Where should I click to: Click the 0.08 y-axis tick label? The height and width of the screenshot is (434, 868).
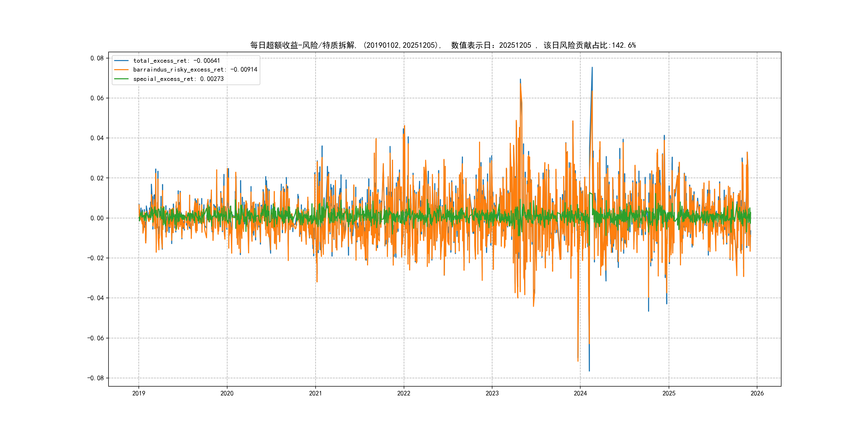click(97, 58)
